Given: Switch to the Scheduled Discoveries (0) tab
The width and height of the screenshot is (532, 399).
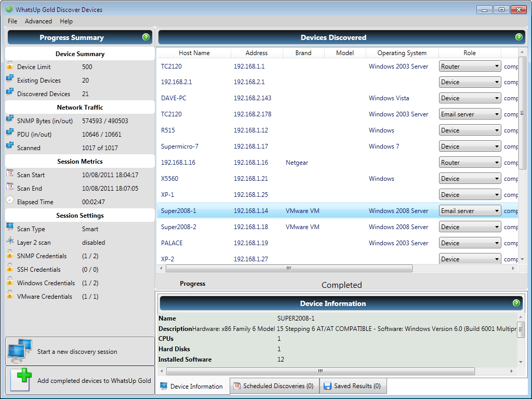Looking at the screenshot, I should pyautogui.click(x=274, y=386).
